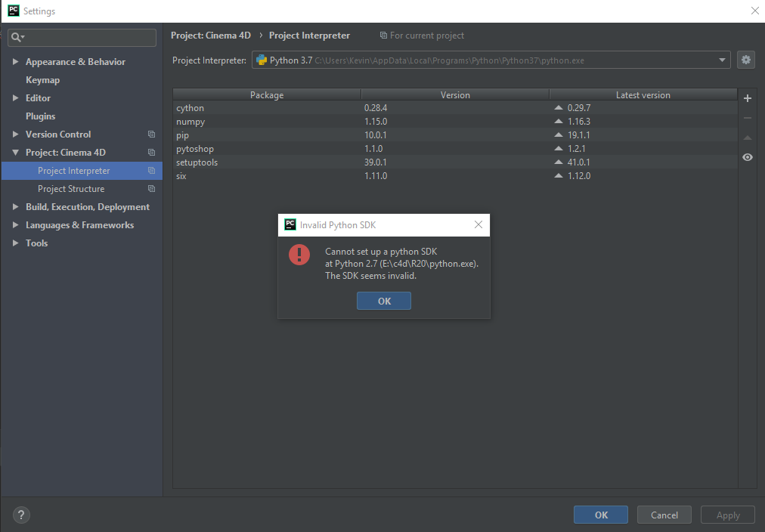Click the upgrade package arrow icon
The width and height of the screenshot is (765, 532).
point(747,138)
